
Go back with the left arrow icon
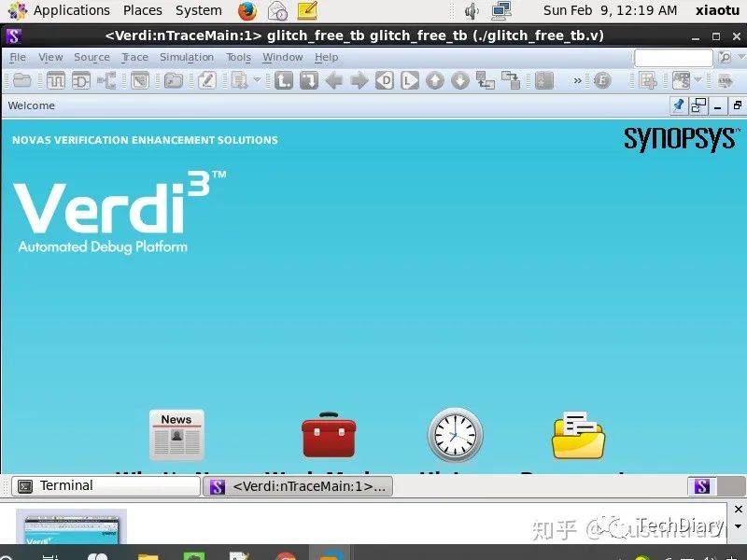click(334, 80)
